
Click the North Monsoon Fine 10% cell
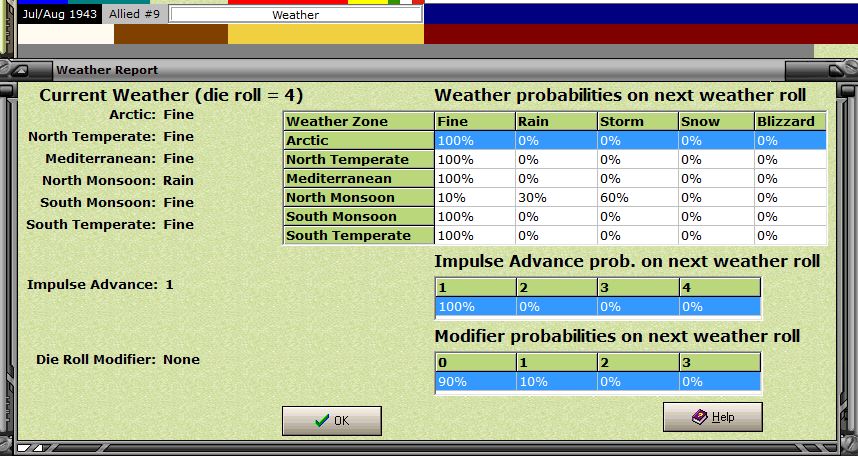point(475,198)
